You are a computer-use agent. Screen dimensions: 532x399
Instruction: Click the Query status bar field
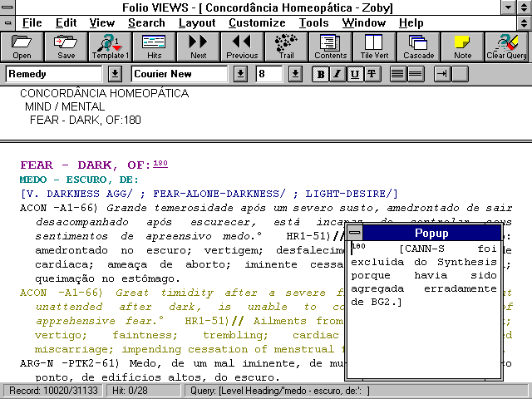click(x=357, y=391)
